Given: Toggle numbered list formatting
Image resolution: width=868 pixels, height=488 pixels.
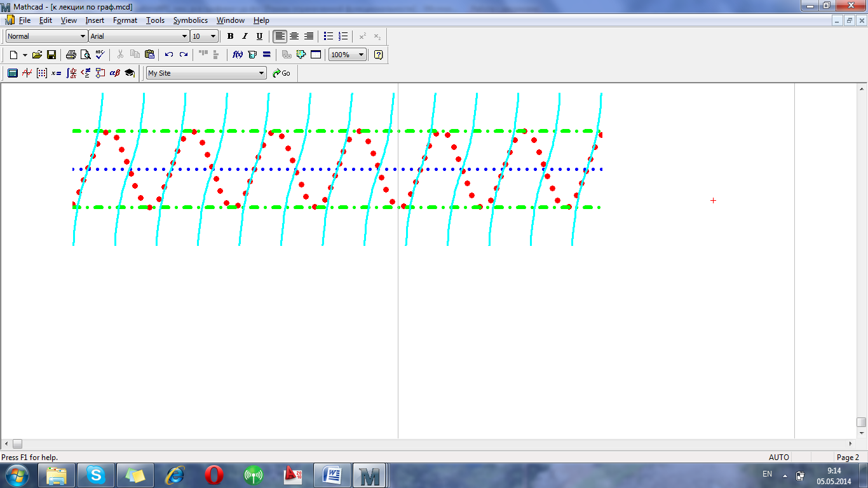Looking at the screenshot, I should 343,36.
